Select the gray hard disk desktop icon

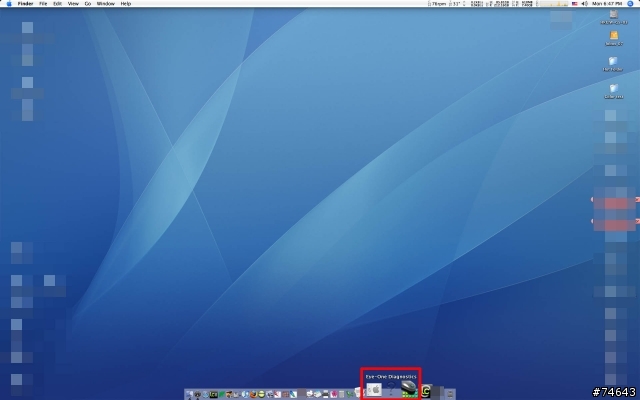point(613,15)
